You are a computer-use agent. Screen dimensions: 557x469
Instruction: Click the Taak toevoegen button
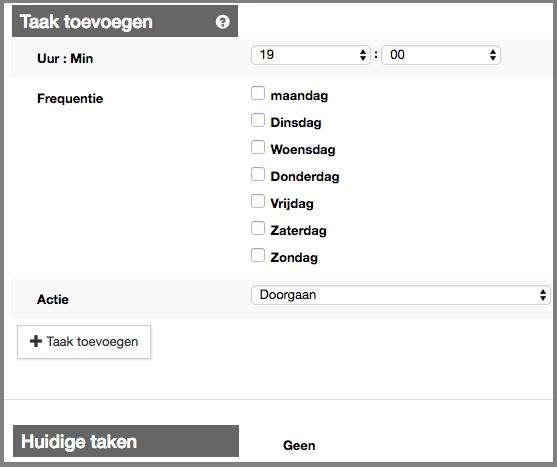84,342
